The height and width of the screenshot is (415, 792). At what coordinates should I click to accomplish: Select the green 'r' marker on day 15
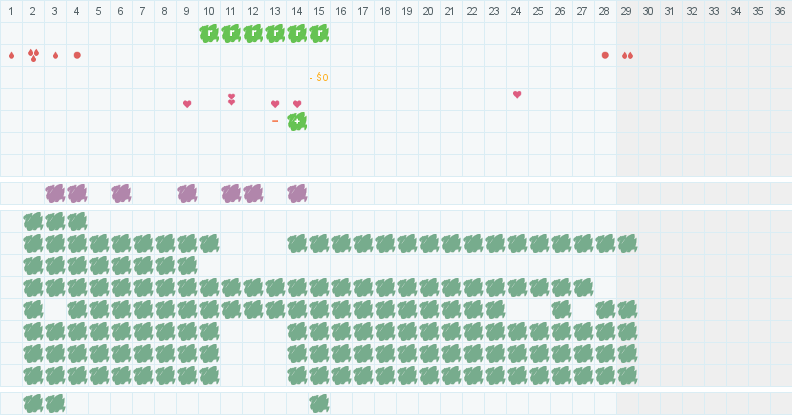pos(319,33)
